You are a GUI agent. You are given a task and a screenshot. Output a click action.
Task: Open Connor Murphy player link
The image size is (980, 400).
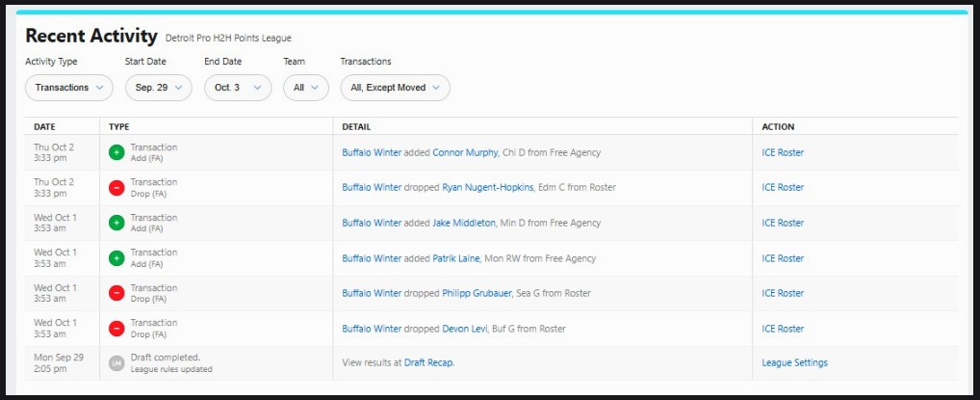coord(465,152)
